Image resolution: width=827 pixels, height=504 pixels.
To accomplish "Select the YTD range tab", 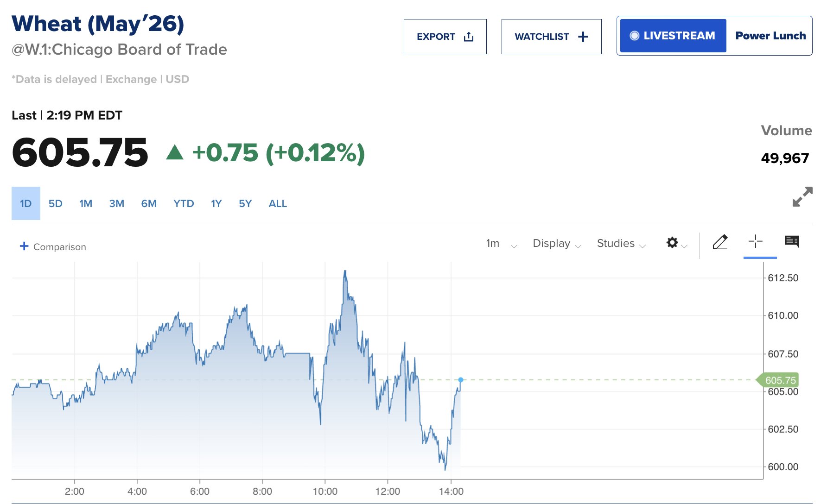I will pos(184,203).
